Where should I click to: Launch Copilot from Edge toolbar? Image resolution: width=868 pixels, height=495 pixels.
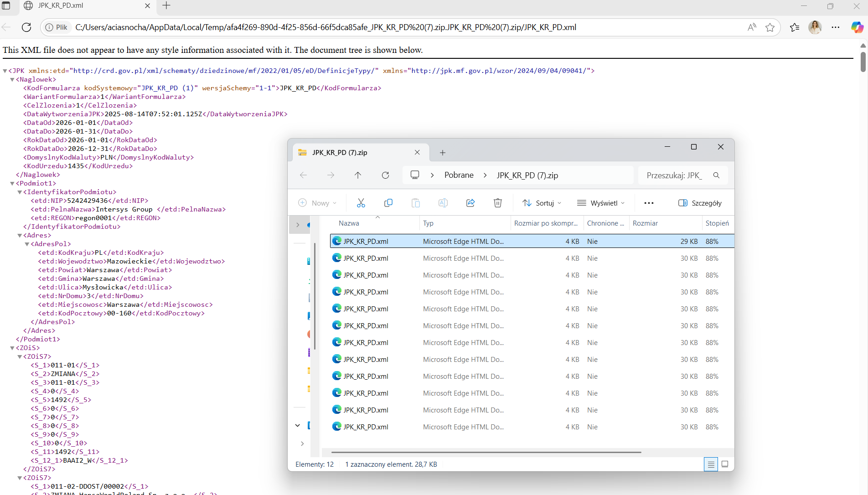857,27
